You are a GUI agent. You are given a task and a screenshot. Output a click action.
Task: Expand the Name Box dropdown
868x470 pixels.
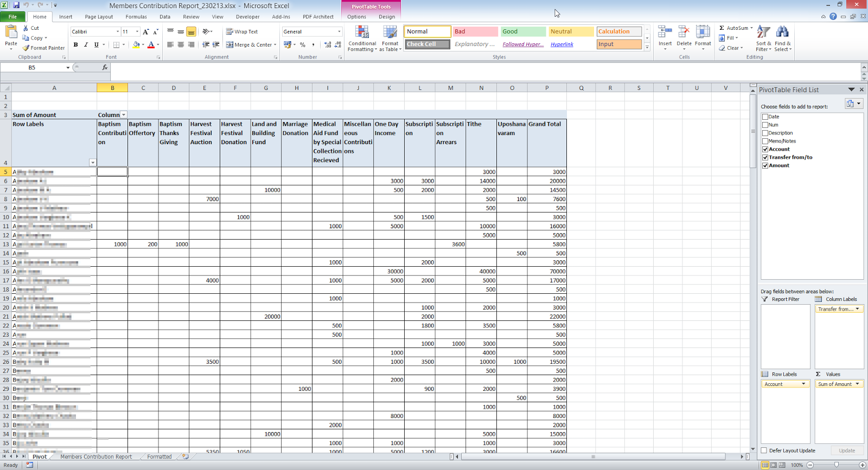click(68, 68)
